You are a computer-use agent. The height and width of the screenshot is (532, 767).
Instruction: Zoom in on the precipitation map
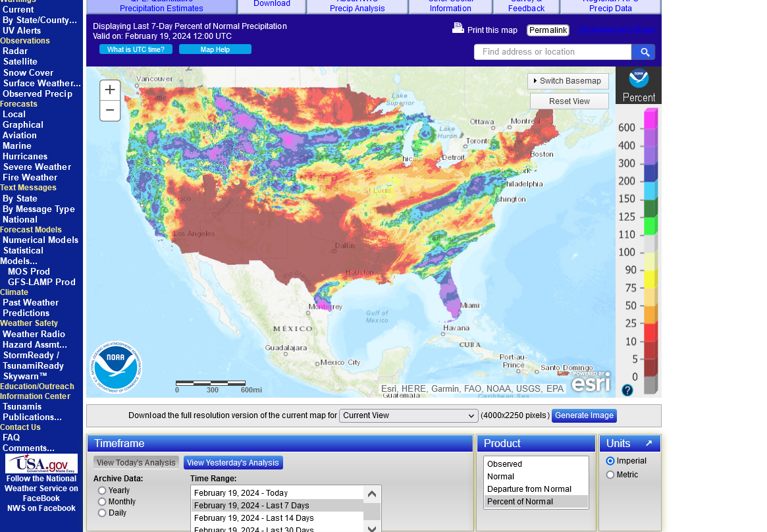tap(110, 90)
